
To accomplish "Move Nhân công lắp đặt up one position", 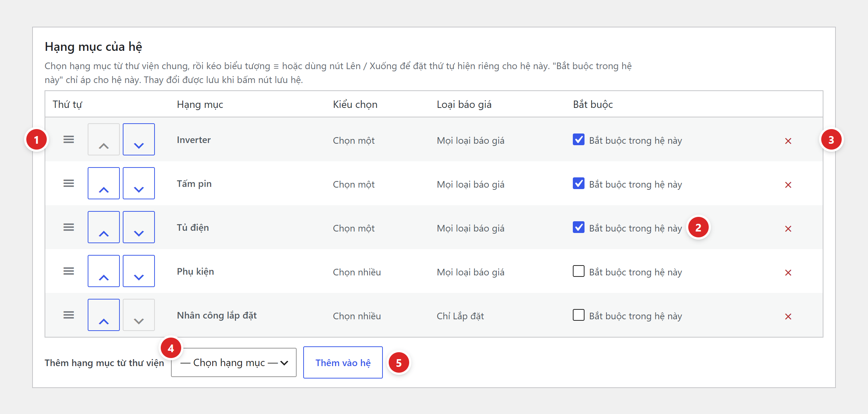I will pyautogui.click(x=104, y=315).
